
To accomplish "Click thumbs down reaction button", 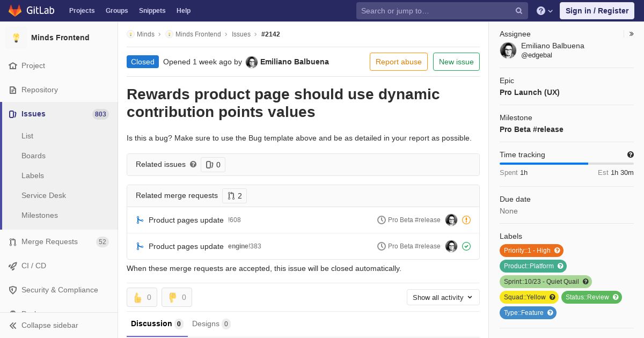I will (x=177, y=297).
